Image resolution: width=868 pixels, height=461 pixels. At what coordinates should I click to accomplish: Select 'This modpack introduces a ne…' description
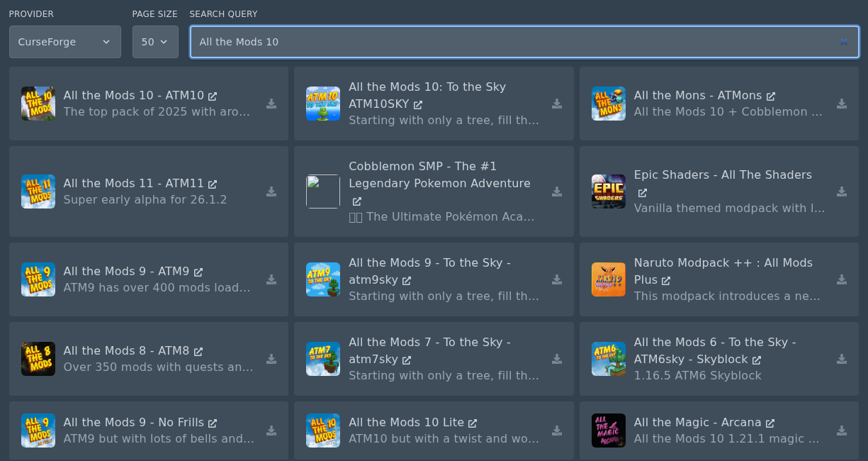coord(728,296)
